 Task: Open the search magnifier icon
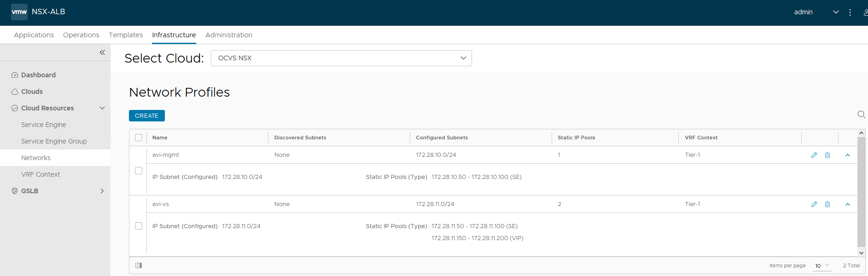(x=861, y=115)
